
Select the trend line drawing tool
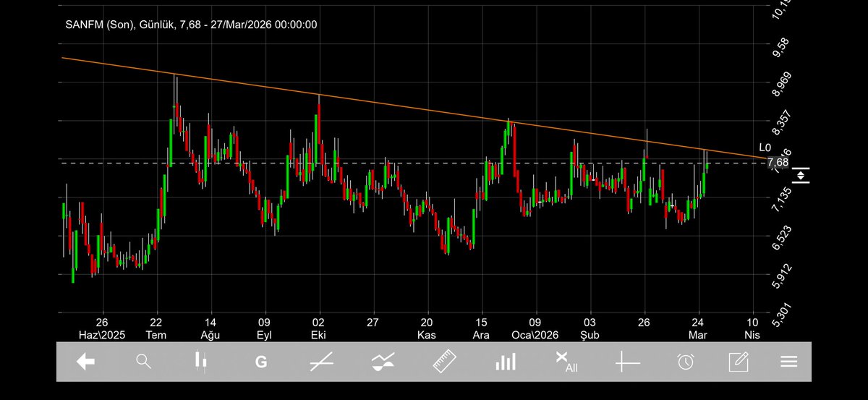click(x=321, y=362)
